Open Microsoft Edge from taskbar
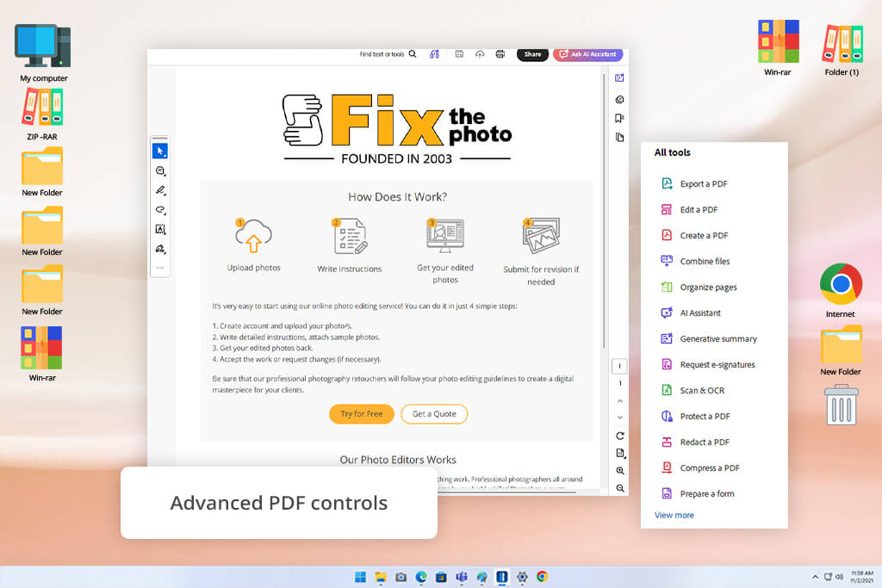The height and width of the screenshot is (588, 882). [x=421, y=577]
